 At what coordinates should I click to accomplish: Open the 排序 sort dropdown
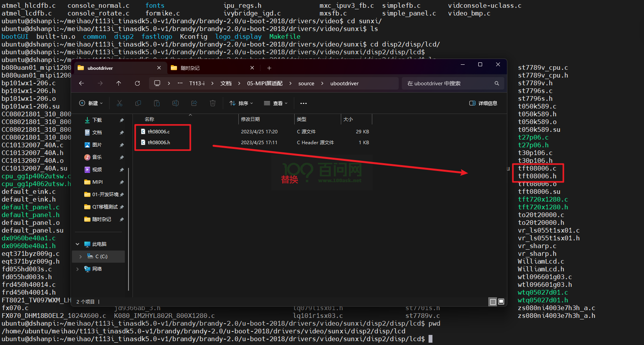tap(241, 103)
